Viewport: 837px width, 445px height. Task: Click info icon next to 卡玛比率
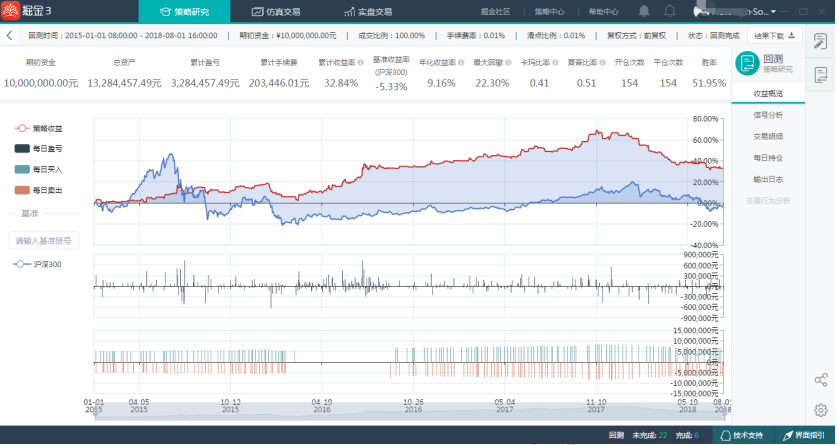pyautogui.click(x=556, y=62)
